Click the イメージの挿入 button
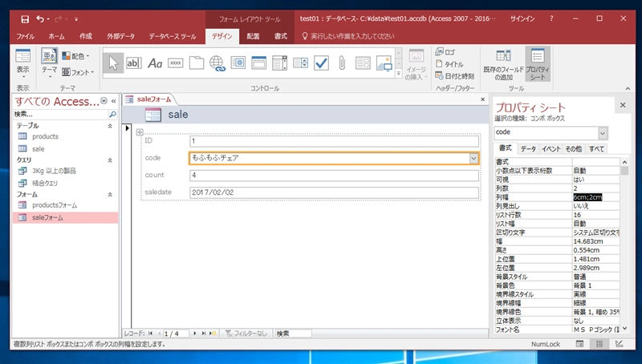Screen dimensions: 642x364 coord(416,64)
